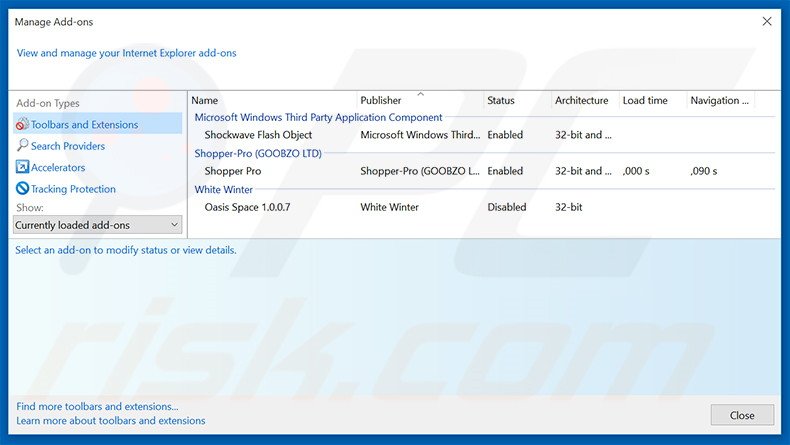Click the Shopper-Pro (GOOBZO LTD) group header
Image resolution: width=790 pixels, height=445 pixels.
(x=258, y=153)
